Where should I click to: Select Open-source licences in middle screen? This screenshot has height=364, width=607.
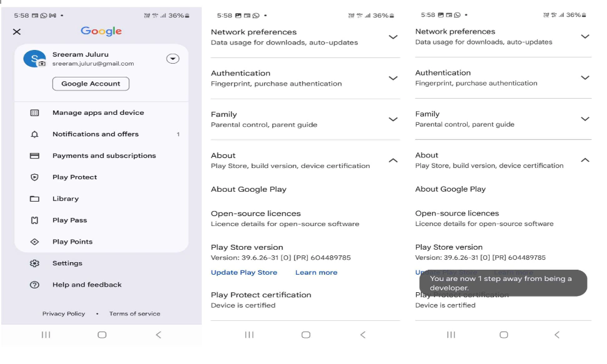[305, 219]
